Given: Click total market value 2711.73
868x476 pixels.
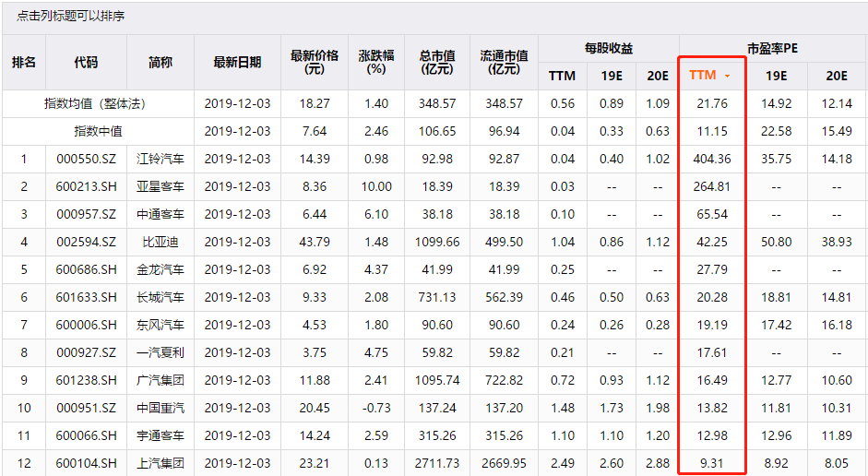Looking at the screenshot, I should click(437, 463).
